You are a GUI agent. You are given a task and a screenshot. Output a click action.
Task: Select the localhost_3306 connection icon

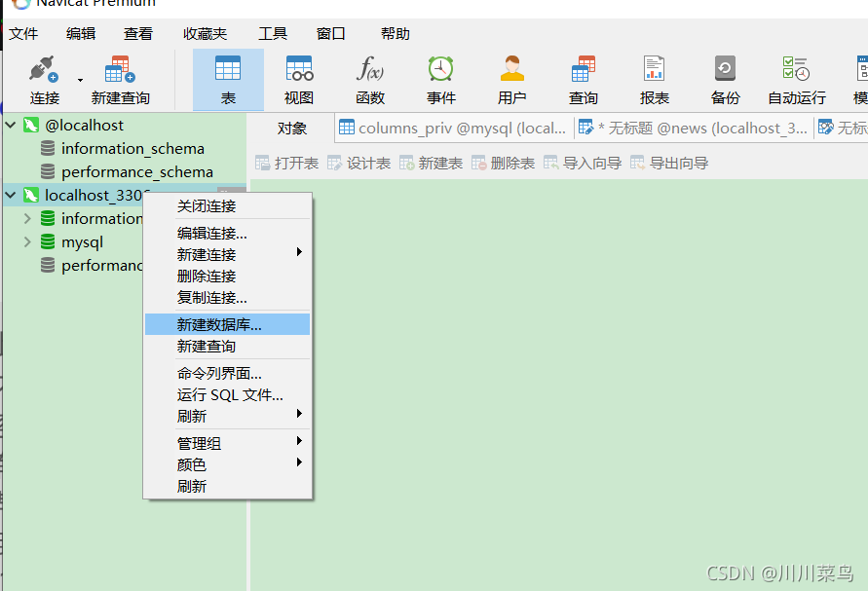pos(31,195)
